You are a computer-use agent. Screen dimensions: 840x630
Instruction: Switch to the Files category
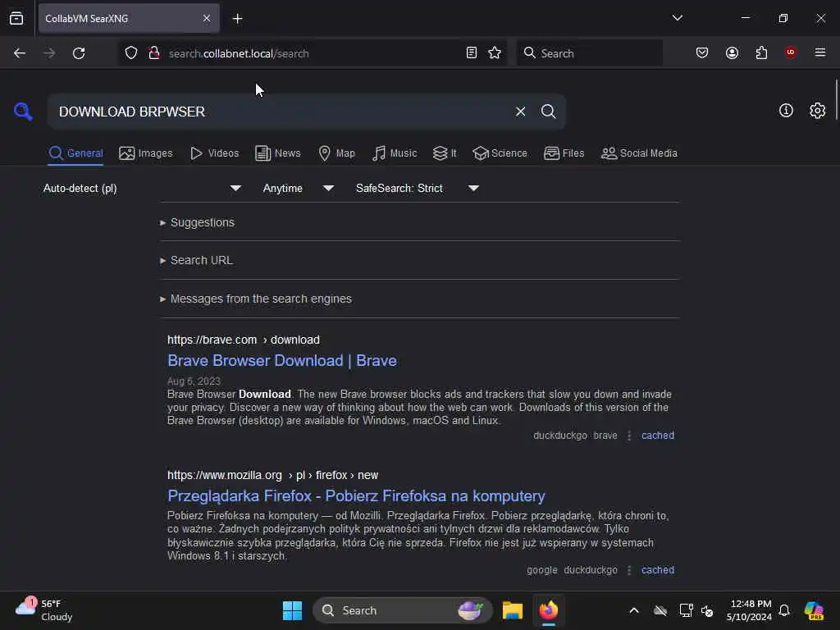click(564, 153)
